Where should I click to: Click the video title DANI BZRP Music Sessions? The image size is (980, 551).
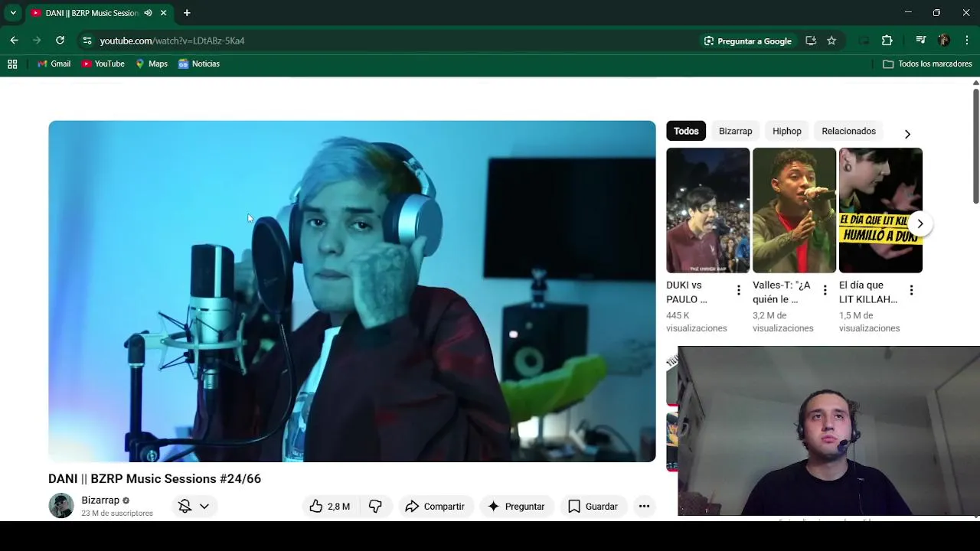coord(155,479)
